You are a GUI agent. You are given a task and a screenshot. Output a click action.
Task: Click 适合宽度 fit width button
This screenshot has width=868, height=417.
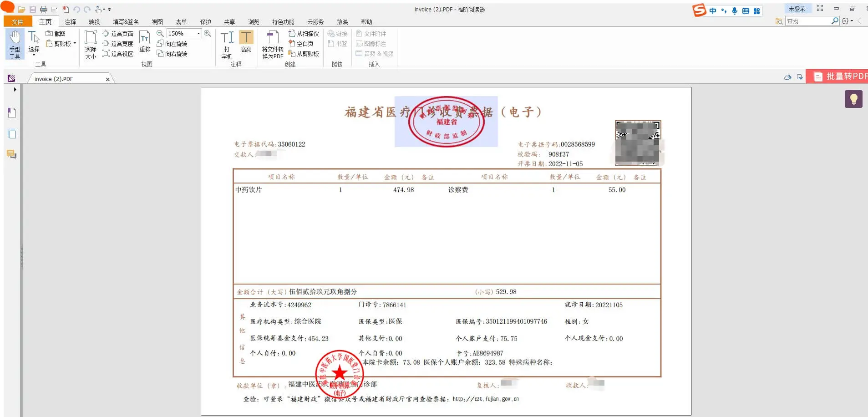(118, 44)
